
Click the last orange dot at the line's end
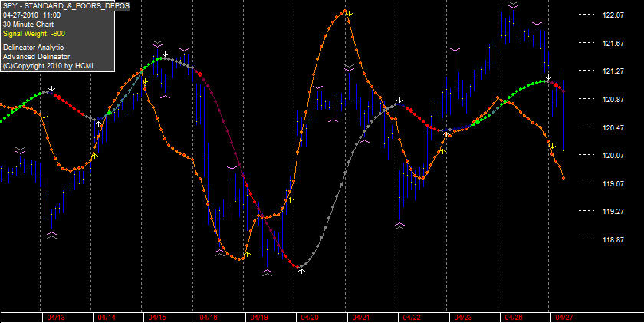point(563,178)
